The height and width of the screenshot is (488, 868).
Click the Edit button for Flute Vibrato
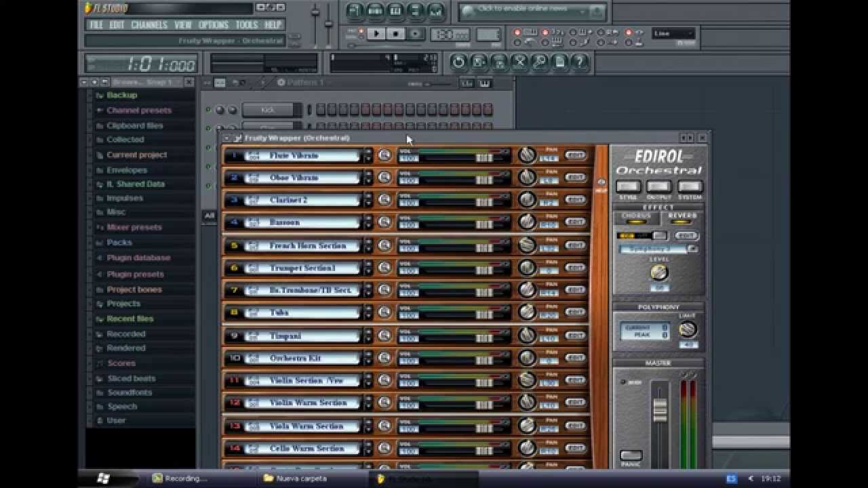[575, 155]
